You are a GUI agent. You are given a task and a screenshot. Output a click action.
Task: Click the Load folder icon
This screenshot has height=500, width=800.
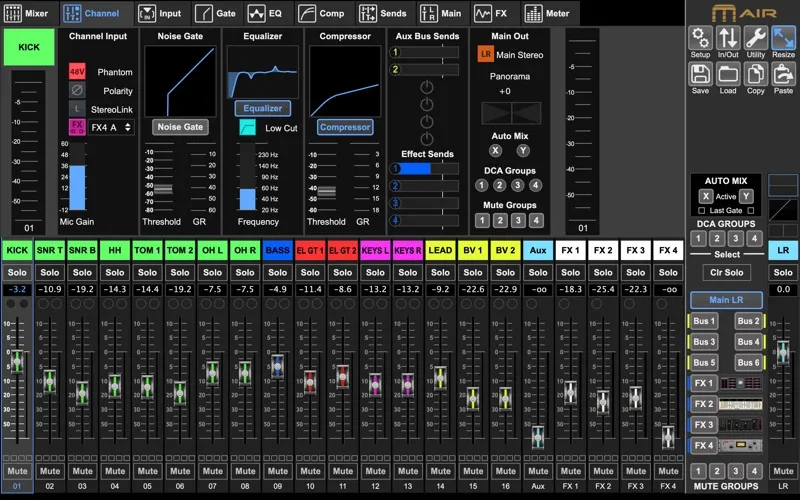pos(728,74)
